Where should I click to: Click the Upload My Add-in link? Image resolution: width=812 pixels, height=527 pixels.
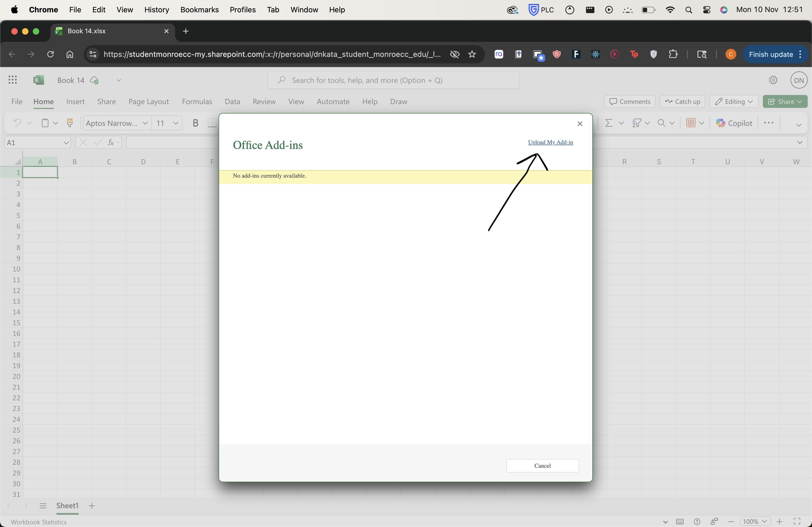(550, 142)
